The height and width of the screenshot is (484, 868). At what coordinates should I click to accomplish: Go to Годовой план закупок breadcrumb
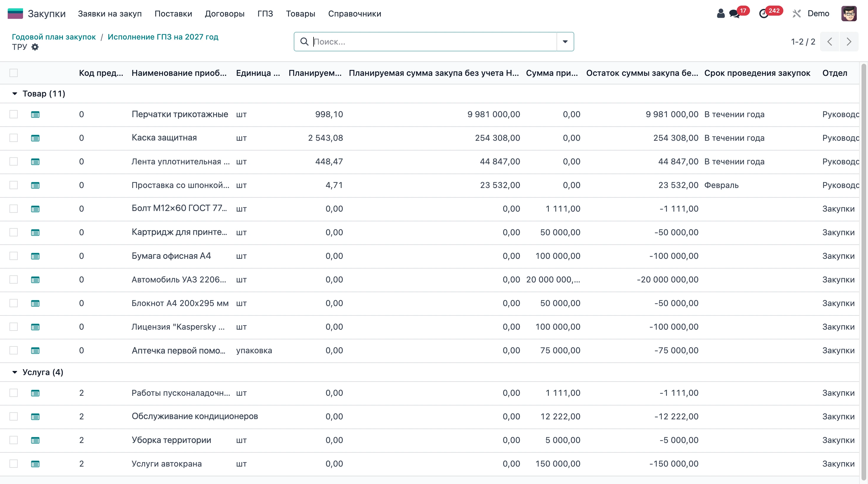54,37
